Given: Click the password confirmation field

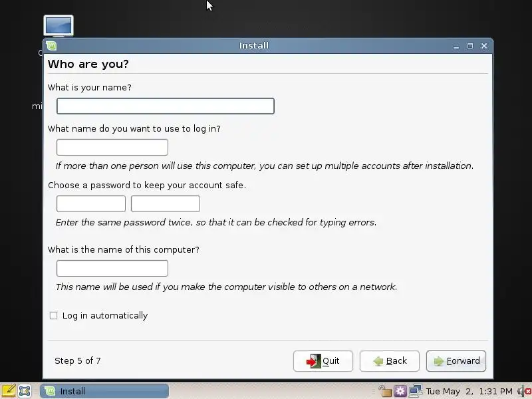Looking at the screenshot, I should 165,203.
